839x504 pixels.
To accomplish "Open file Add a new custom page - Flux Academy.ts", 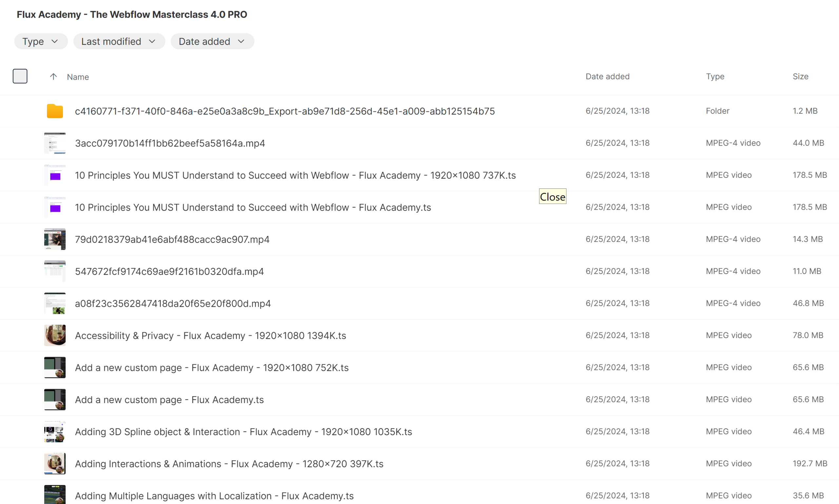I will click(169, 400).
